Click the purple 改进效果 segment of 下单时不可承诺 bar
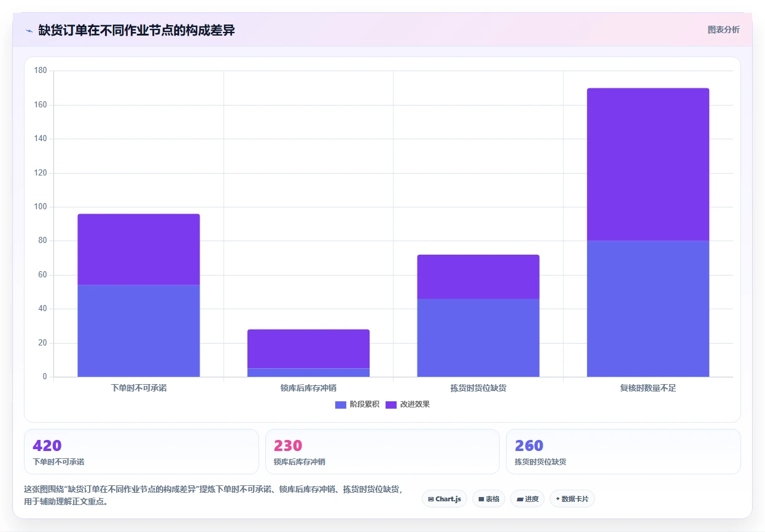The width and height of the screenshot is (765, 532). pos(139,249)
